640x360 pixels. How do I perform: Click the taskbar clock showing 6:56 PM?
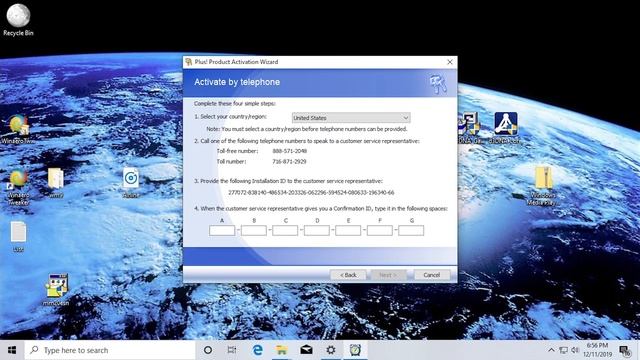pyautogui.click(x=598, y=350)
